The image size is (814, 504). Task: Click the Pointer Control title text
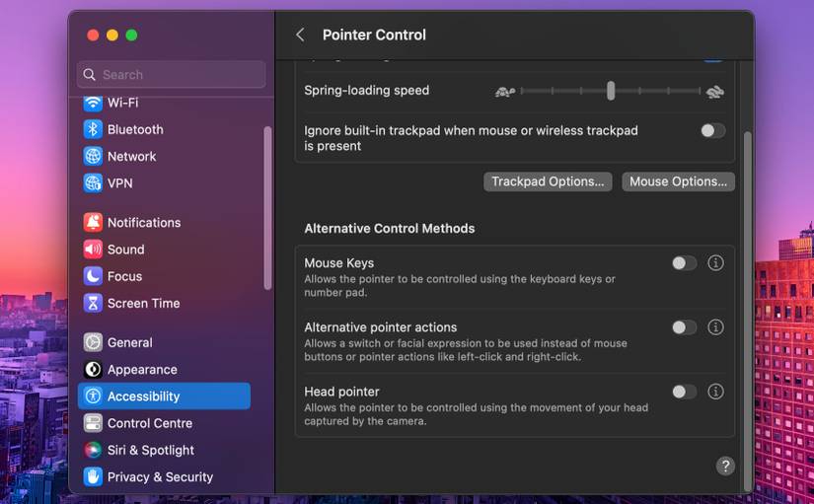coord(374,35)
